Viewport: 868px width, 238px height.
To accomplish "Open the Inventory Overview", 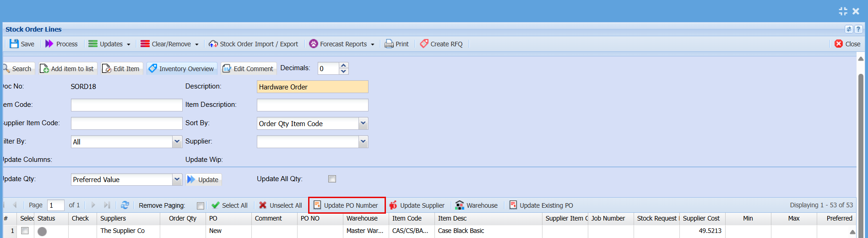I will click(182, 68).
